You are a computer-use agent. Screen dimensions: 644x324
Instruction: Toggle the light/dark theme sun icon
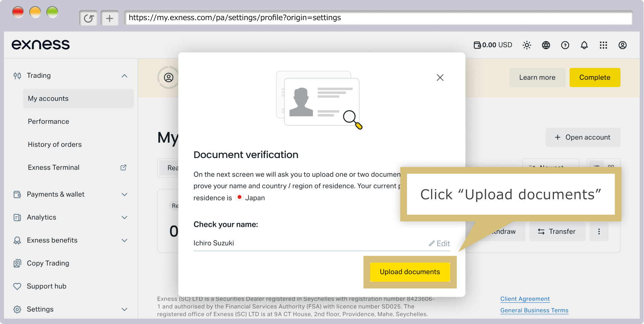[x=527, y=45]
